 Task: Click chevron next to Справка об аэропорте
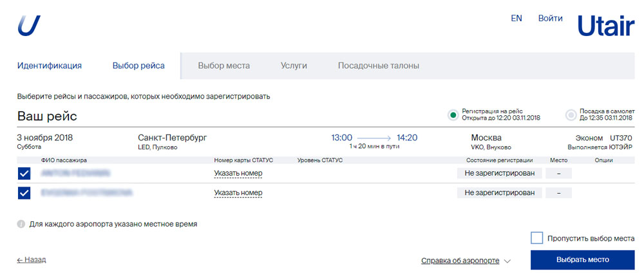(507, 261)
